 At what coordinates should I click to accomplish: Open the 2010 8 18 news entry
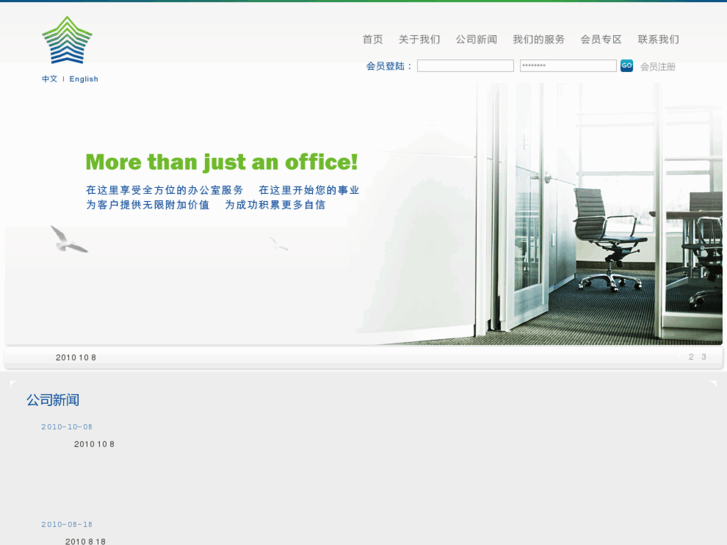pos(85,541)
